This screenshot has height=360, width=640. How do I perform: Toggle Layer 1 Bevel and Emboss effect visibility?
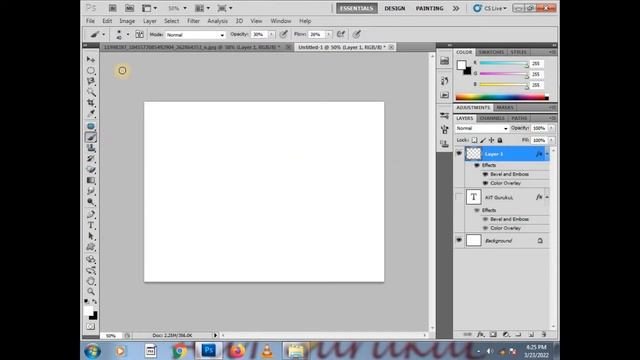pyautogui.click(x=485, y=174)
